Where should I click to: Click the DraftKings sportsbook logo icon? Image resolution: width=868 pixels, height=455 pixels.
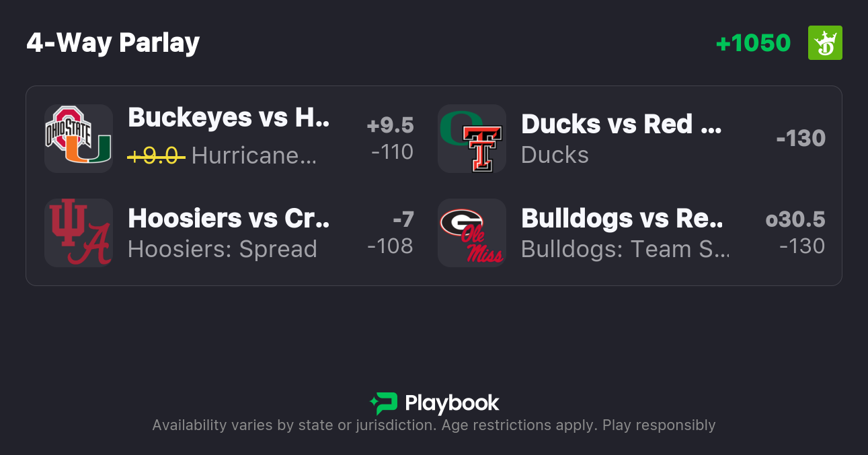825,43
